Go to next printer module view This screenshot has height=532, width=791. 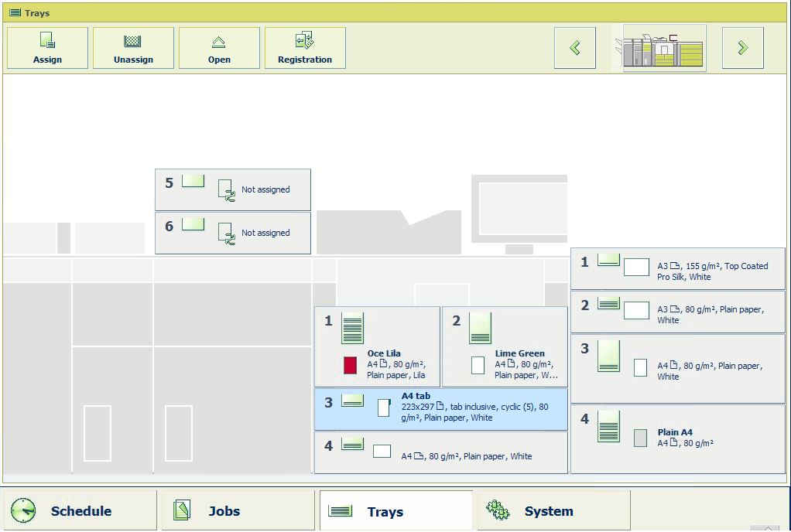(742, 48)
